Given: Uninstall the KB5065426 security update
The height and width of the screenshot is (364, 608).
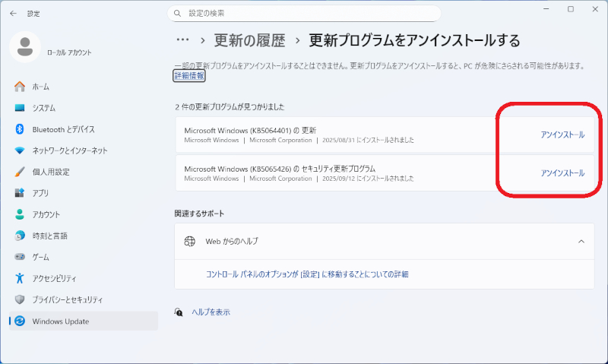Looking at the screenshot, I should click(x=562, y=173).
